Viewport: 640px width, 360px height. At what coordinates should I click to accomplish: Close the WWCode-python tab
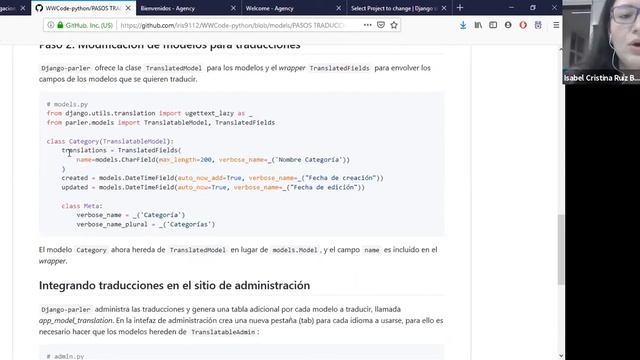tap(128, 8)
